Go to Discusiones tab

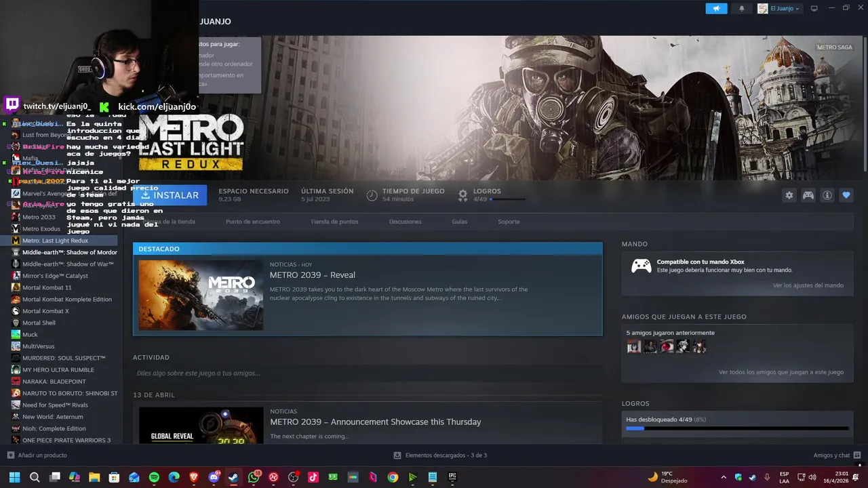pyautogui.click(x=406, y=222)
